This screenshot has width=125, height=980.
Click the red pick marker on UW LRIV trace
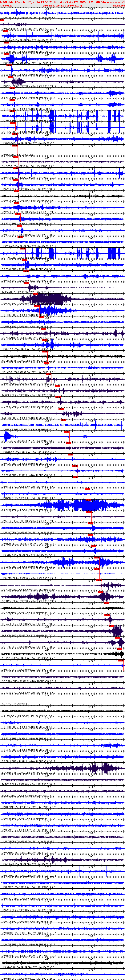tap(39, 306)
